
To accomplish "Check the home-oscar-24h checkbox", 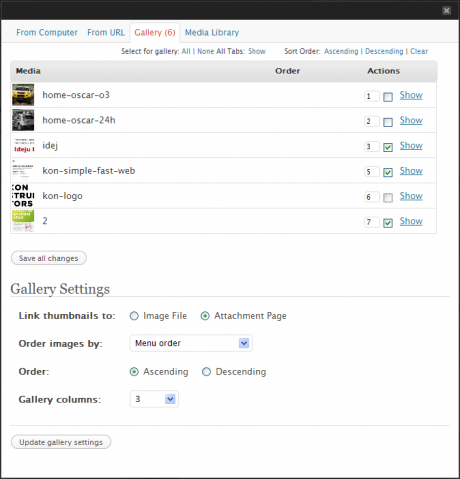I will (x=388, y=122).
